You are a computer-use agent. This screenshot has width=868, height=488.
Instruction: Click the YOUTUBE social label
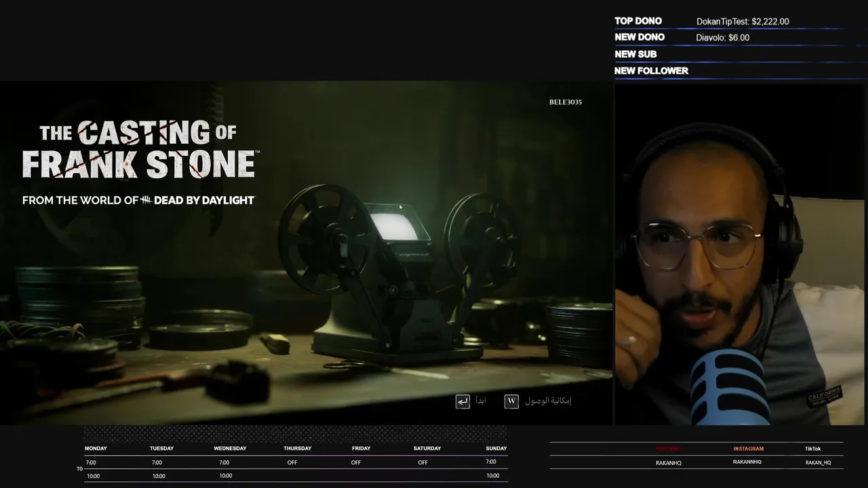tap(668, 449)
